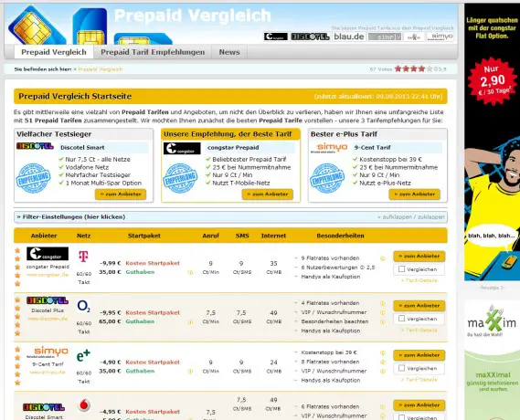The height and width of the screenshot is (420, 520).
Task: Click the e-plus network icon in simyo row
Action: tap(83, 356)
